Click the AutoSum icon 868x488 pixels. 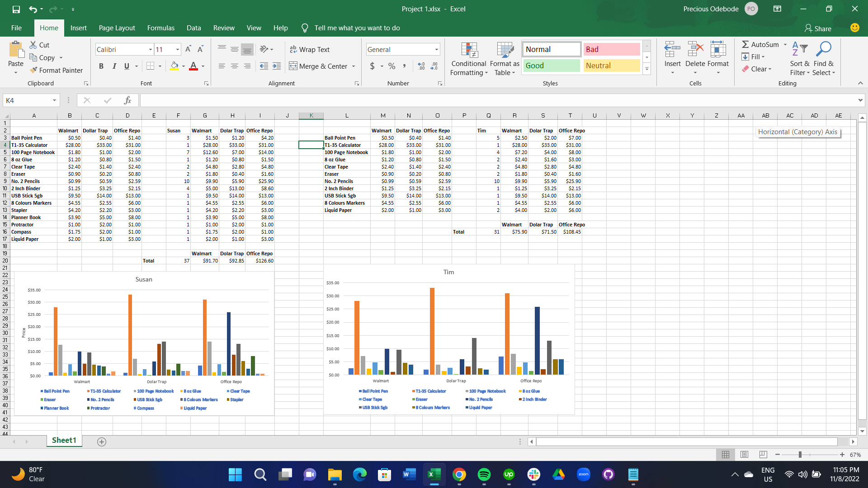pos(747,44)
